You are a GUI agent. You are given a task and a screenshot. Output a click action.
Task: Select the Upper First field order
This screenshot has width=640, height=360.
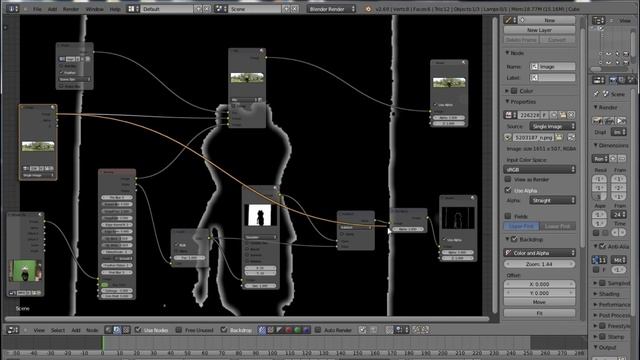[x=521, y=226]
